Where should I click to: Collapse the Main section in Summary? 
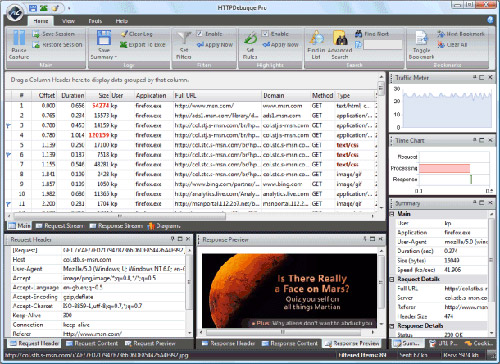pyautogui.click(x=392, y=214)
